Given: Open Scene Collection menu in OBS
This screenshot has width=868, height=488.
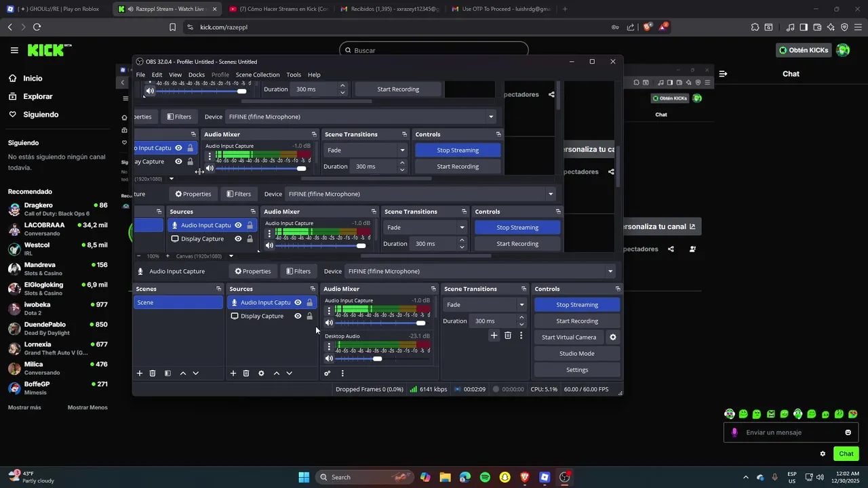Looking at the screenshot, I should coord(258,75).
